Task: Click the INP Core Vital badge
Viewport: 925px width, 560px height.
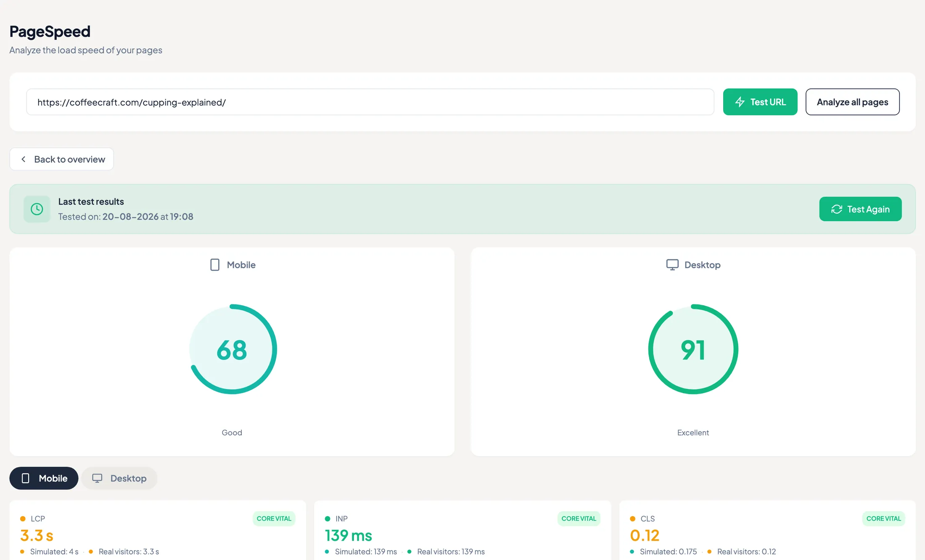Action: click(579, 518)
